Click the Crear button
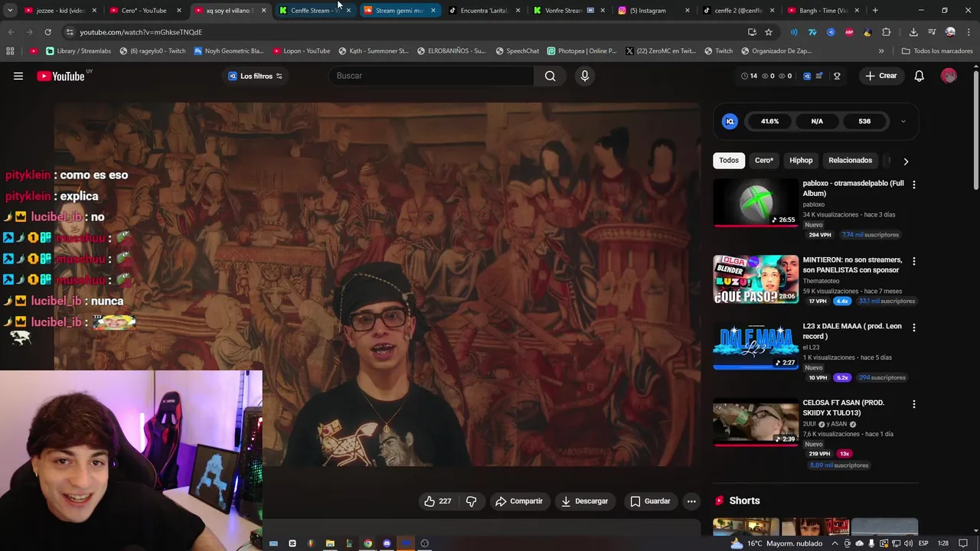Image resolution: width=980 pixels, height=551 pixels. tap(880, 76)
